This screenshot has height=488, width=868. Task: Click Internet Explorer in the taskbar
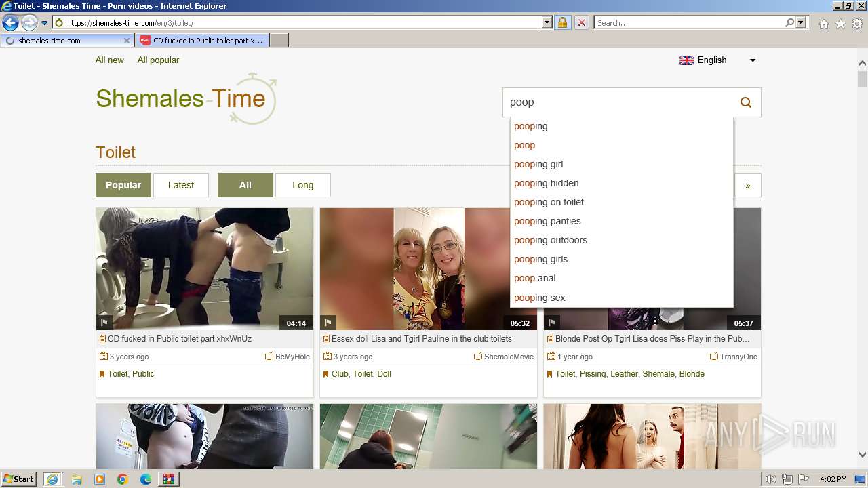tap(52, 479)
